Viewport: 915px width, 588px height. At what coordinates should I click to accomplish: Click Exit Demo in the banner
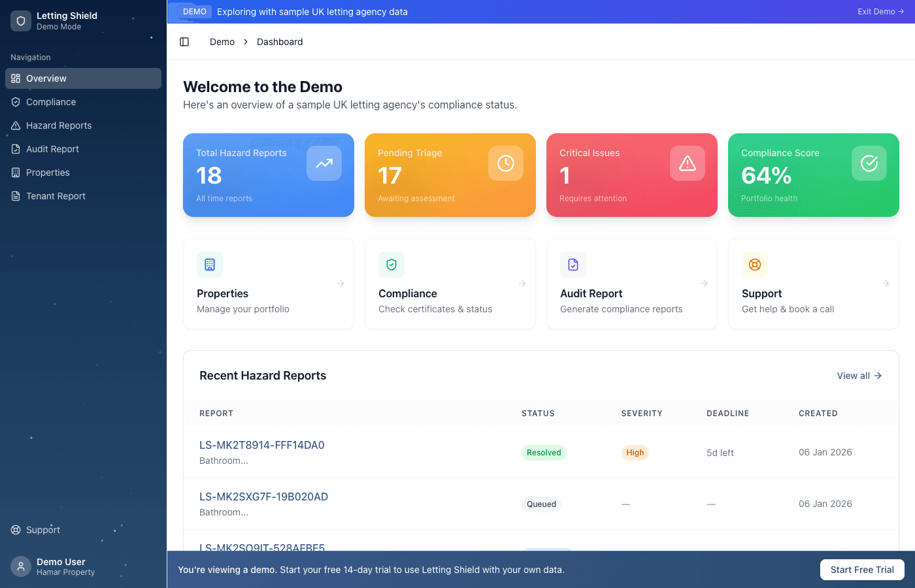click(x=880, y=11)
